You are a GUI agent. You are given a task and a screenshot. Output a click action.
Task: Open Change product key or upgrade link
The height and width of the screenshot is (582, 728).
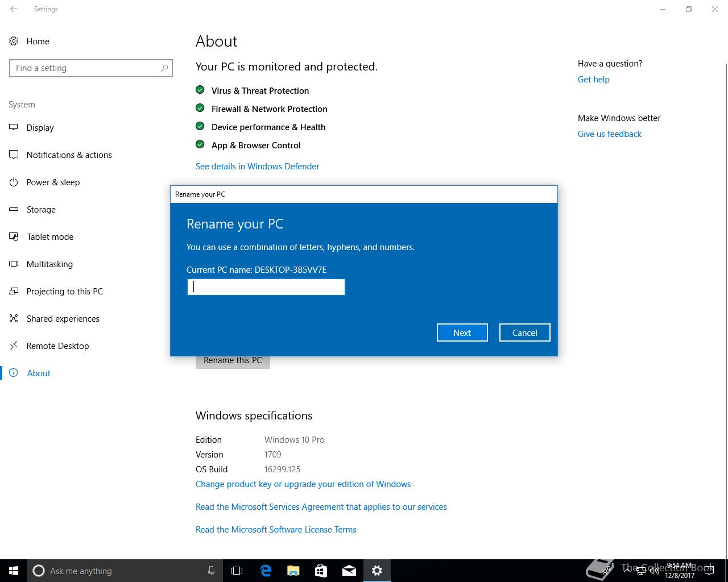[x=303, y=484]
